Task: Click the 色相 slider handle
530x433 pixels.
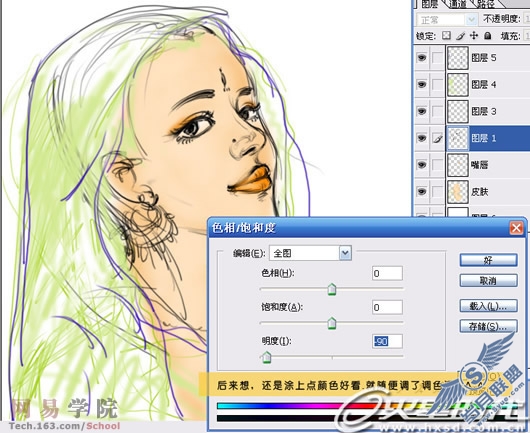Action: 332,290
